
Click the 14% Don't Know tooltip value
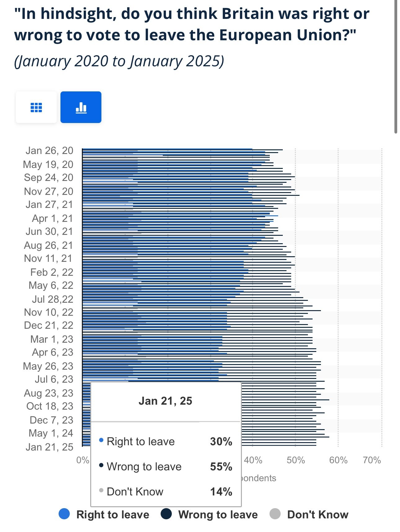coord(221,492)
